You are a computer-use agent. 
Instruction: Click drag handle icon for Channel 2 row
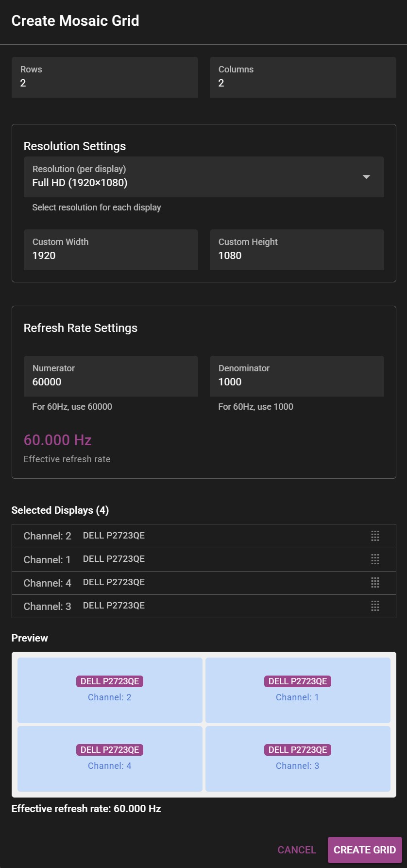[375, 536]
